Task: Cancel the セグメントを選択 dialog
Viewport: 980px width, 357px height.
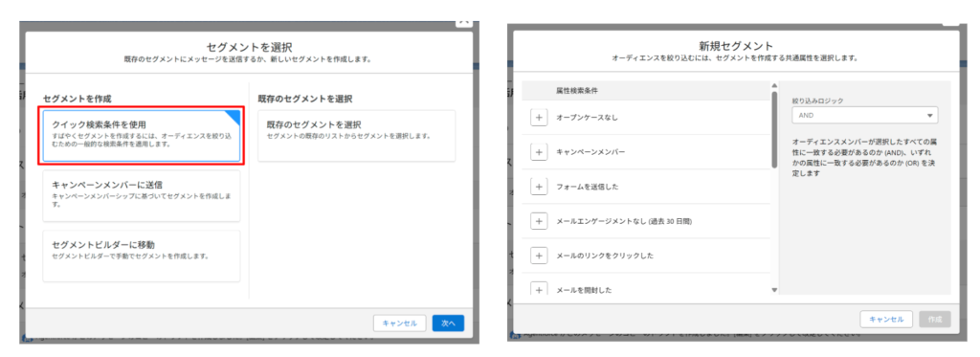Action: click(x=399, y=324)
